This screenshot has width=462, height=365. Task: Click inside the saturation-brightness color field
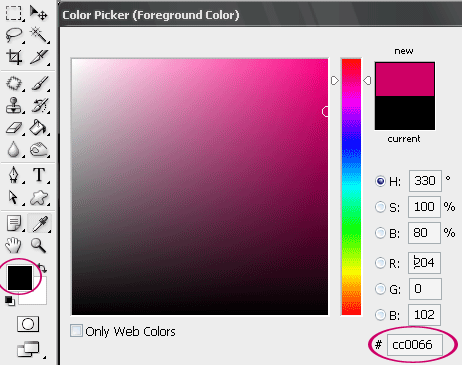tap(200, 187)
